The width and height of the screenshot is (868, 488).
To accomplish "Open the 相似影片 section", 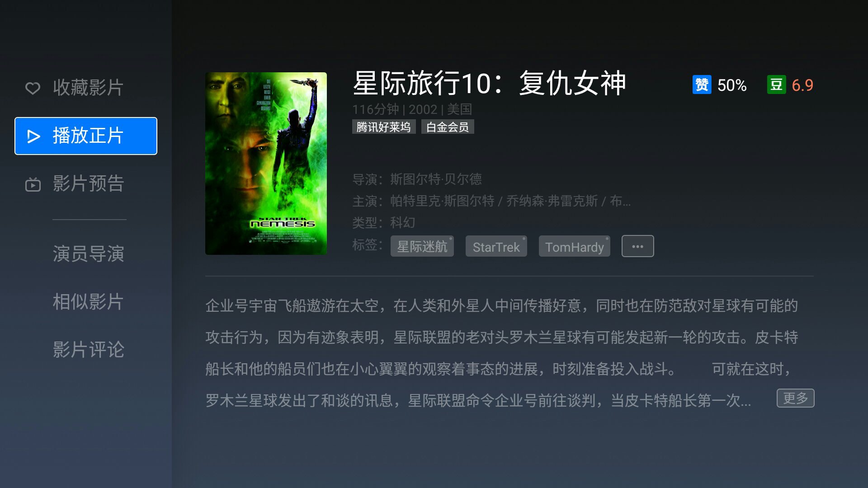I will point(88,301).
